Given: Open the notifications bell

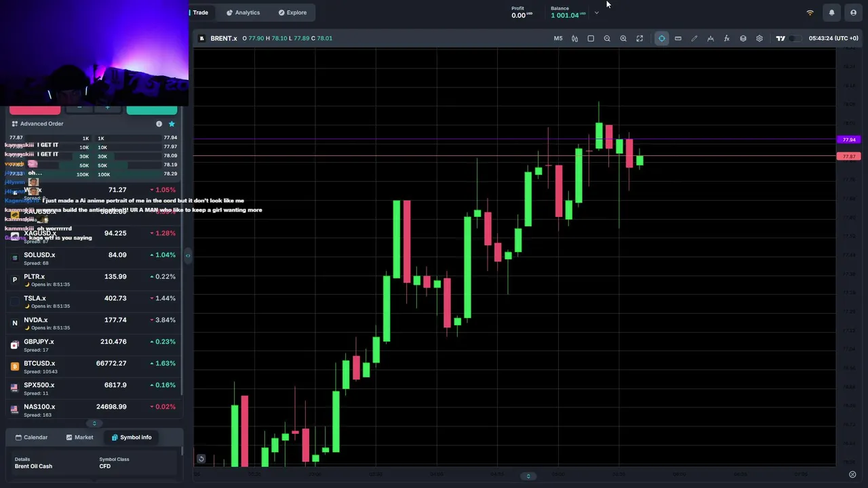Looking at the screenshot, I should pos(831,12).
